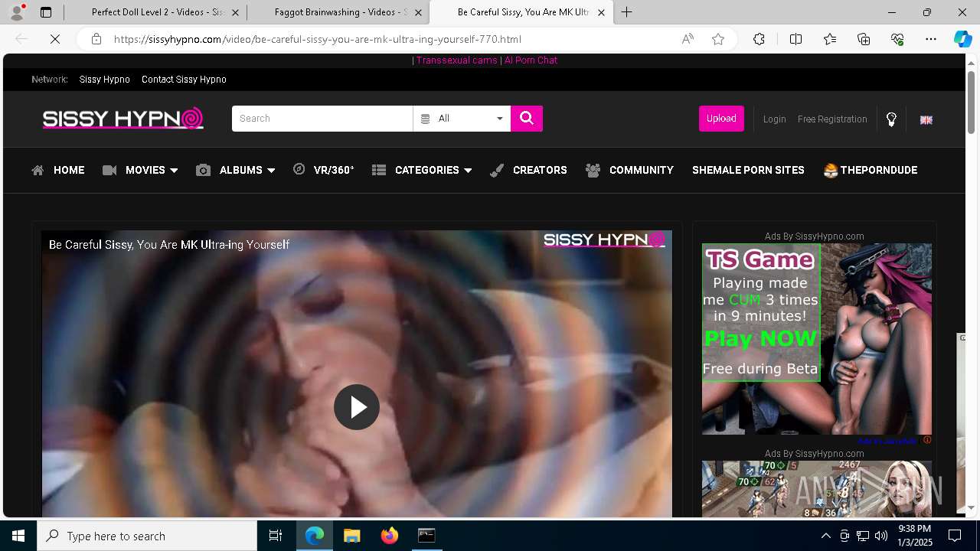This screenshot has width=980, height=551.
Task: Open the CREATORS menu item
Action: 540,170
